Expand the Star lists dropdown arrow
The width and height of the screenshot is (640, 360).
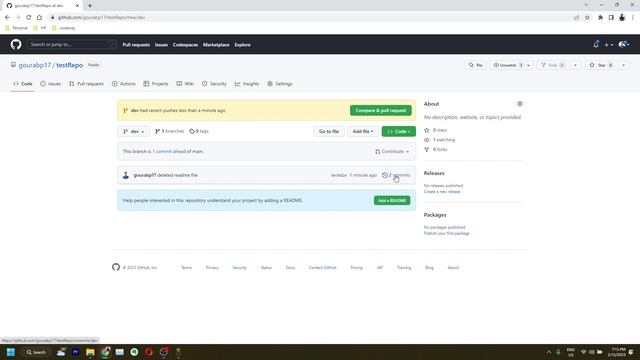(623, 65)
